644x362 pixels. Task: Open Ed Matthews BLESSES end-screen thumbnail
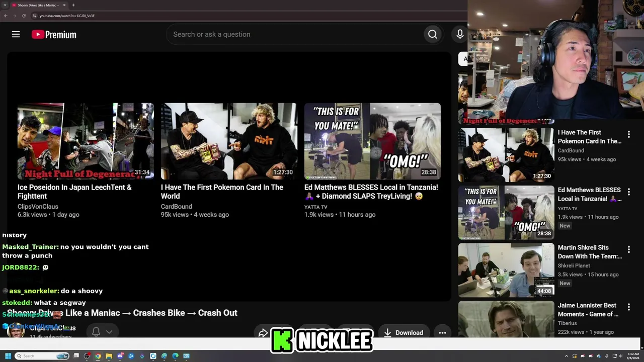(x=372, y=141)
